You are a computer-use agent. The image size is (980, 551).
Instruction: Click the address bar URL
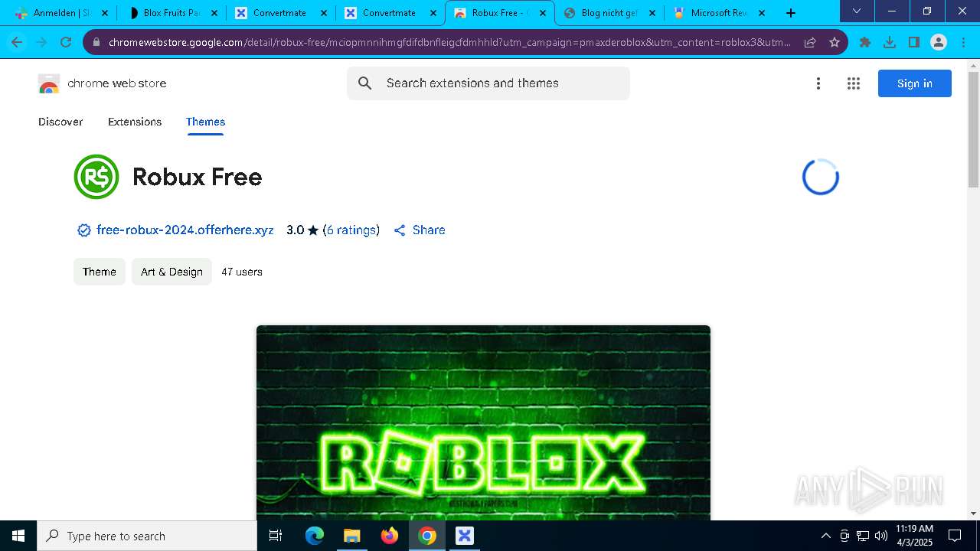[x=450, y=42]
